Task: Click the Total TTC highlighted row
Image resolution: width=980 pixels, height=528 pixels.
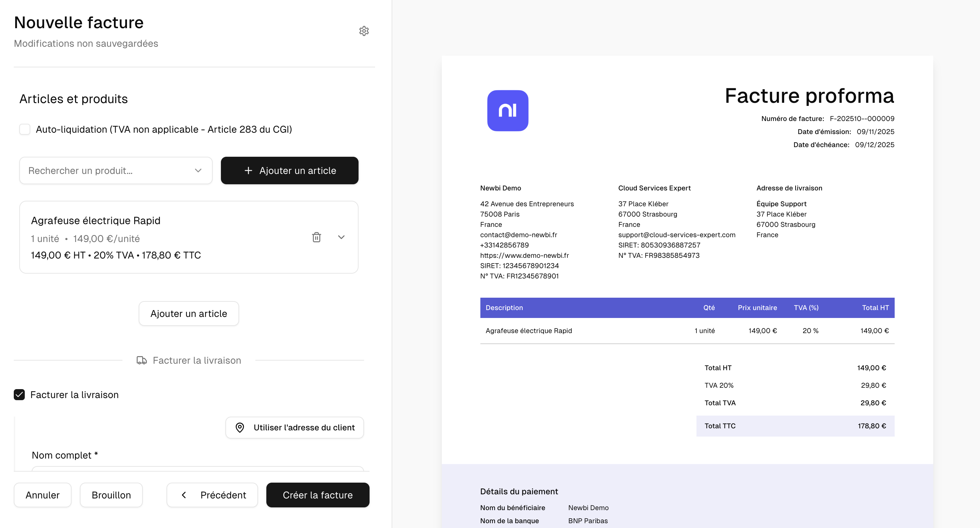Action: (x=795, y=426)
